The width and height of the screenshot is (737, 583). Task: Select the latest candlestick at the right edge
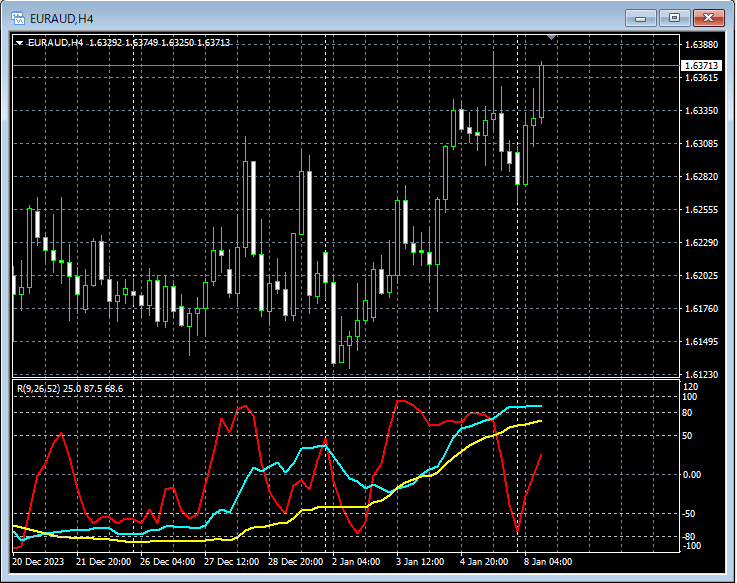[541, 92]
